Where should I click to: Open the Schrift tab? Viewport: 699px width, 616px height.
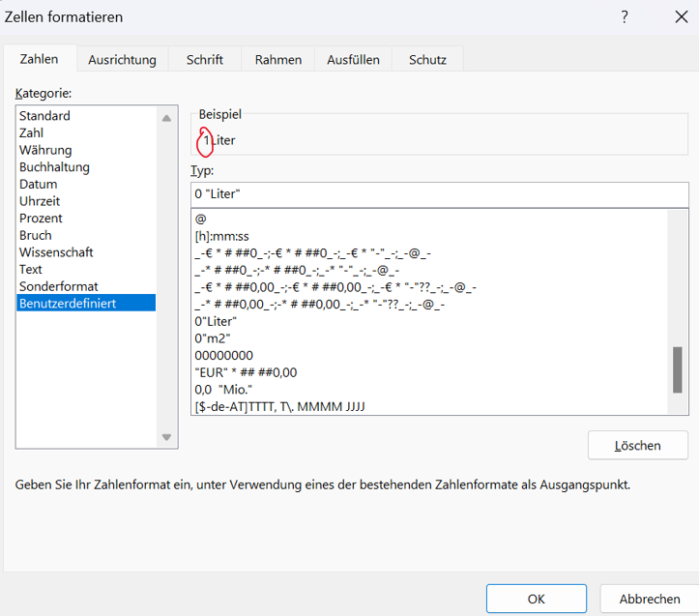[204, 59]
